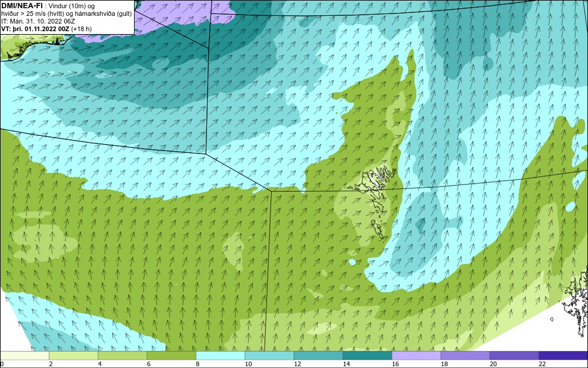This screenshot has height=368, width=588.
Task: Click the legend tick label 8
Action: coord(198,364)
